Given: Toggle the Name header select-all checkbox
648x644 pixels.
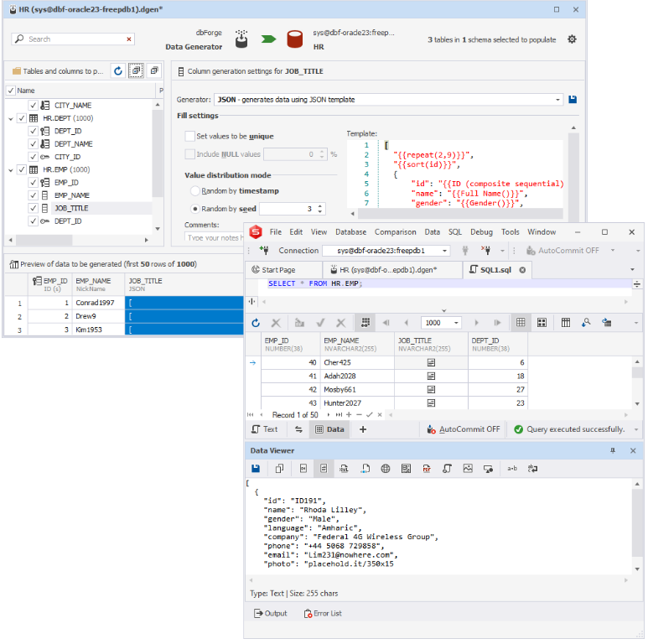Looking at the screenshot, I should [x=11, y=90].
